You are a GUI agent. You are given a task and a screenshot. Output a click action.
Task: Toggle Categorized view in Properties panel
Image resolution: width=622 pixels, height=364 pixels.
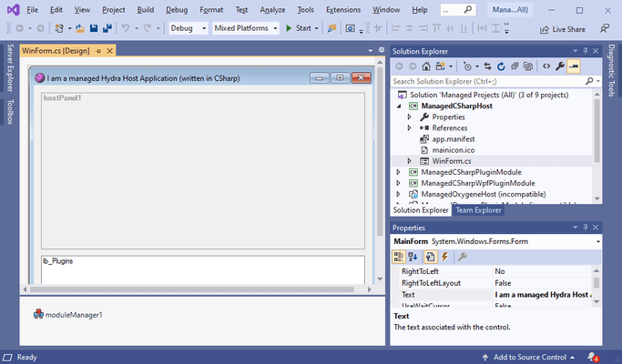point(399,257)
